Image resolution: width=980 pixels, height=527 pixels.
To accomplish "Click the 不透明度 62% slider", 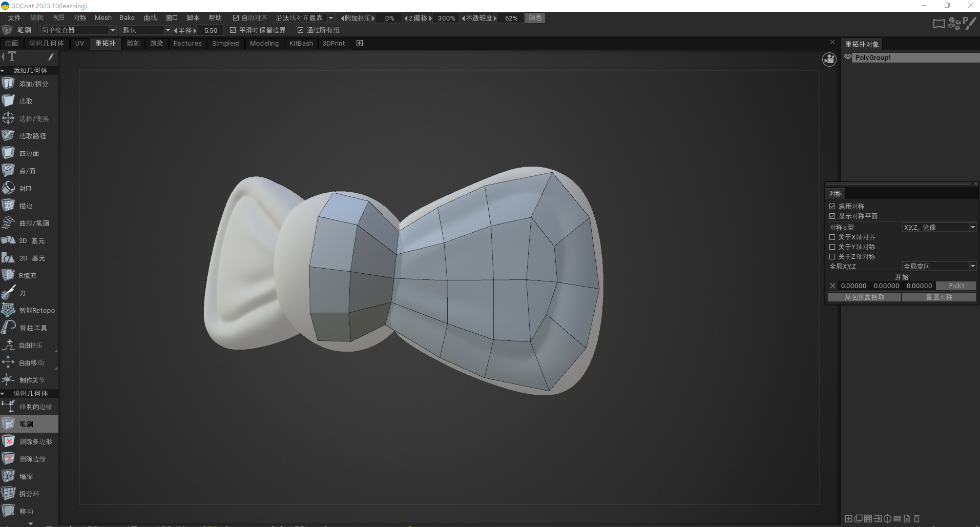I will click(x=511, y=18).
